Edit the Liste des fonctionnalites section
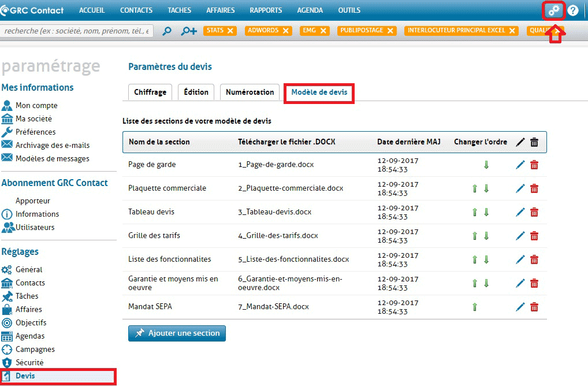This screenshot has height=386, width=588. pos(520,259)
